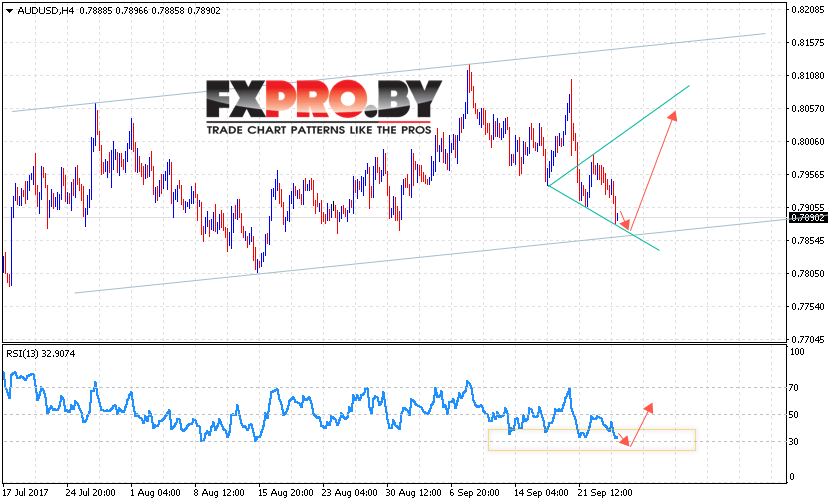This screenshot has height=504, width=829.
Task: Click price scale value 0.82085
Action: pyautogui.click(x=807, y=10)
